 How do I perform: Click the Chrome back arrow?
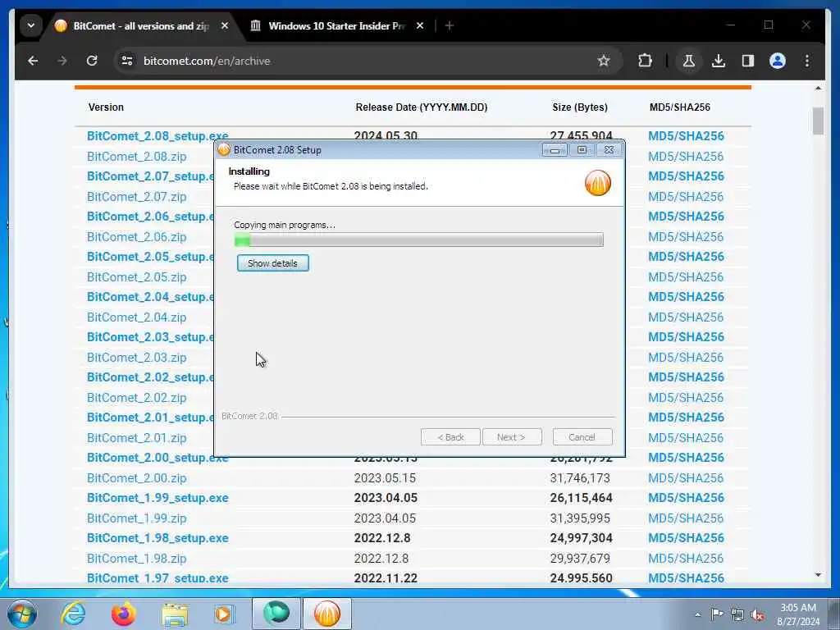33,61
